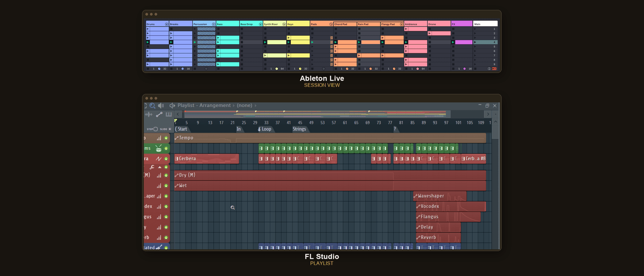
Task: Expand the Pads group chevron
Action: [x=331, y=24]
